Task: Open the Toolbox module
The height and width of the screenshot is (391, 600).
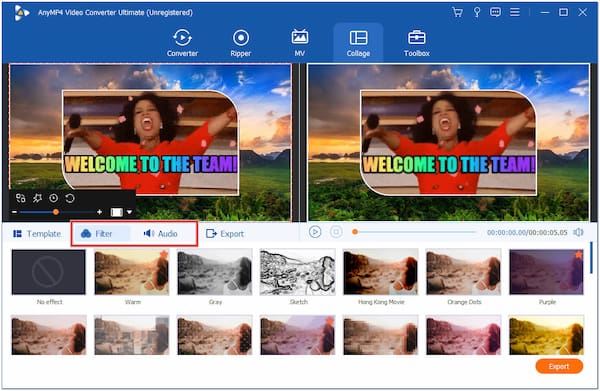Action: (417, 43)
